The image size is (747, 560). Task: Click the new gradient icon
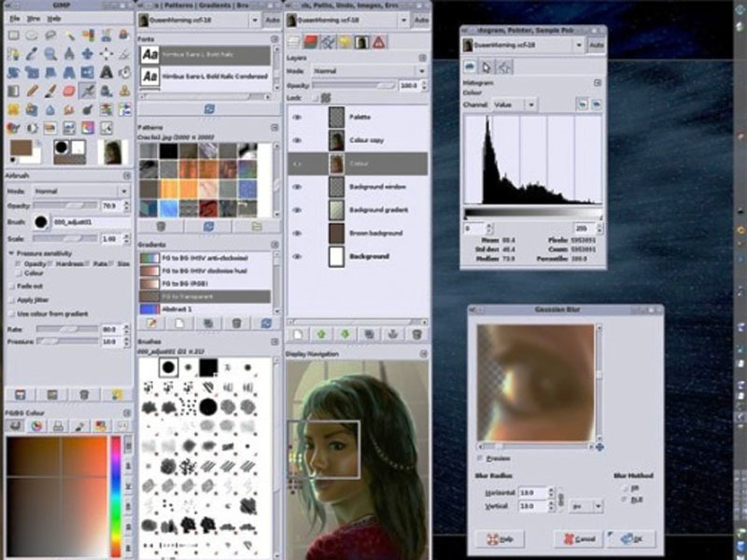[x=179, y=323]
